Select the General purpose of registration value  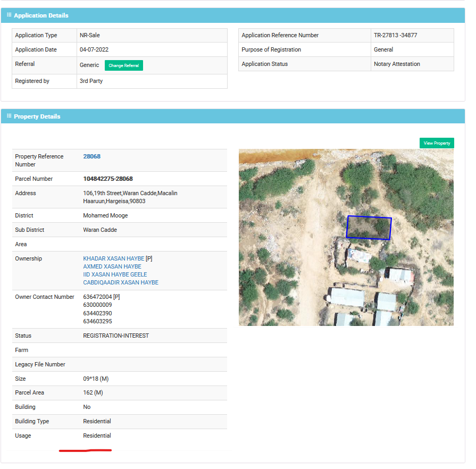pos(383,49)
